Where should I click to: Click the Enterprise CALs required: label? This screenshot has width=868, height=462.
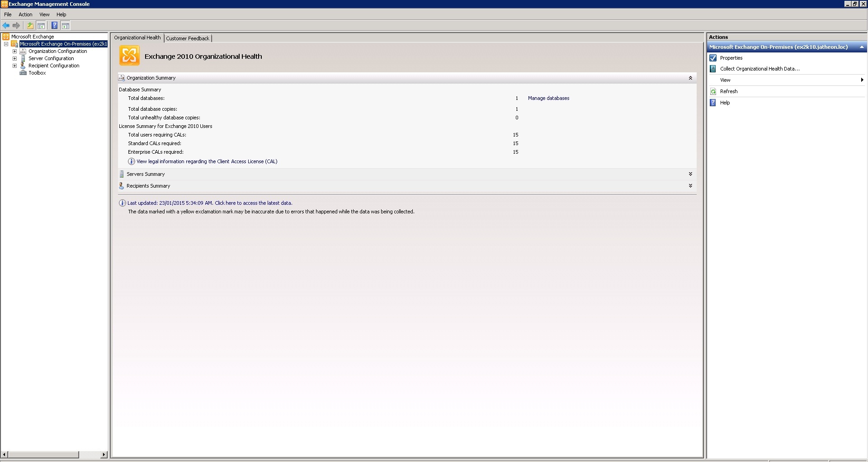coord(156,152)
